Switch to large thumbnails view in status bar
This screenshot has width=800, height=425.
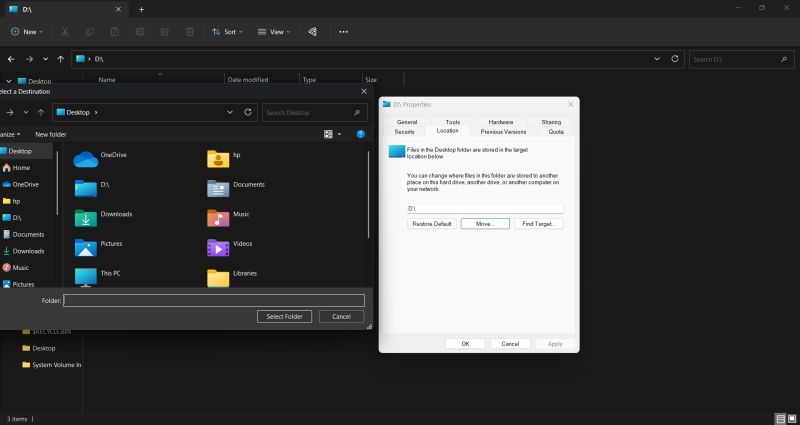click(791, 419)
